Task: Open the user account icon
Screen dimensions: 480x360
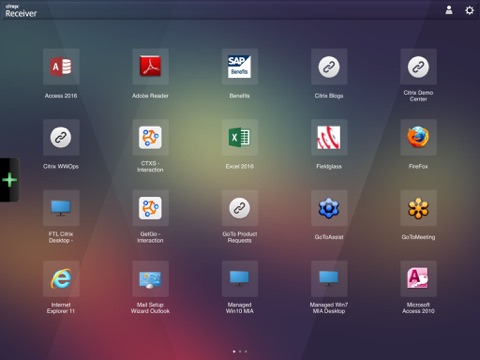Action: coord(449,10)
